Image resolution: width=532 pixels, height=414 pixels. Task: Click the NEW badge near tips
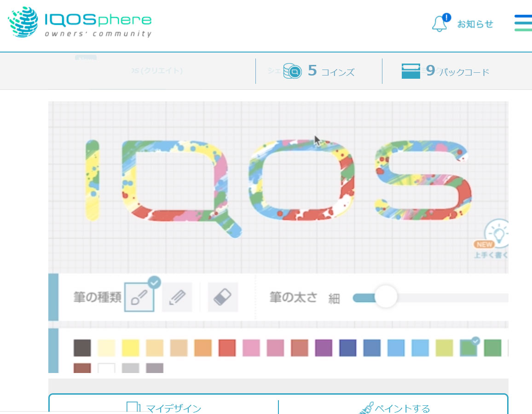click(484, 244)
